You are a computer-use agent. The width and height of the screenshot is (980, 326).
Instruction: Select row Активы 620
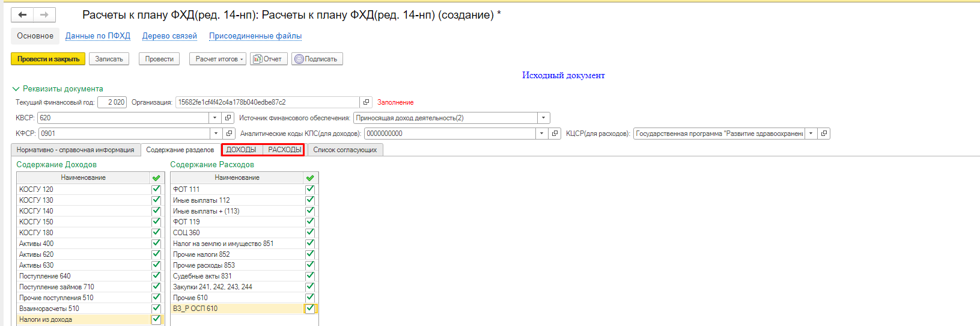coord(90,254)
